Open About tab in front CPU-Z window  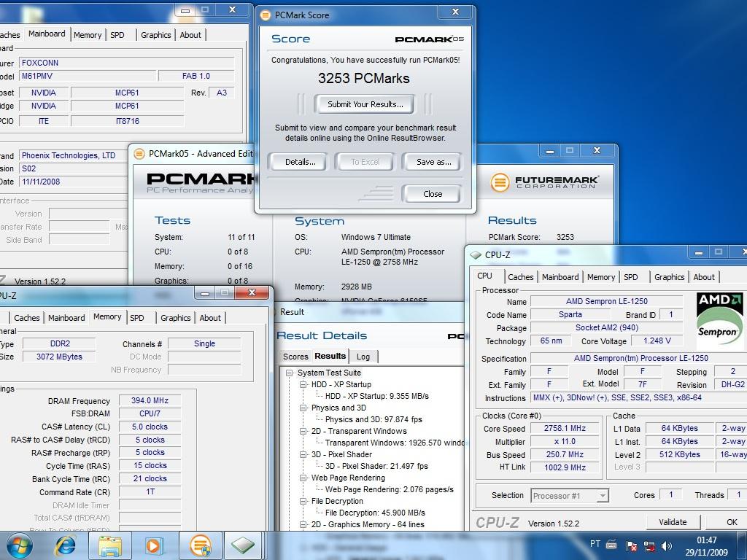tap(704, 277)
